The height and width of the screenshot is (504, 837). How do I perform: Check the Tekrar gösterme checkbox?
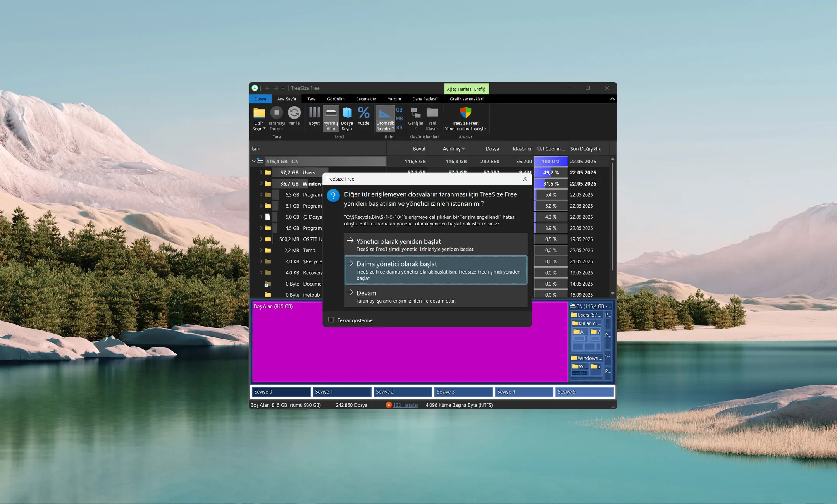click(x=331, y=320)
